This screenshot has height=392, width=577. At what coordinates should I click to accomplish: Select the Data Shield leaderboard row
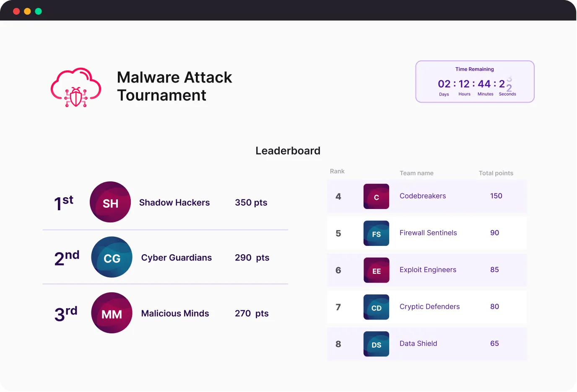tap(426, 344)
